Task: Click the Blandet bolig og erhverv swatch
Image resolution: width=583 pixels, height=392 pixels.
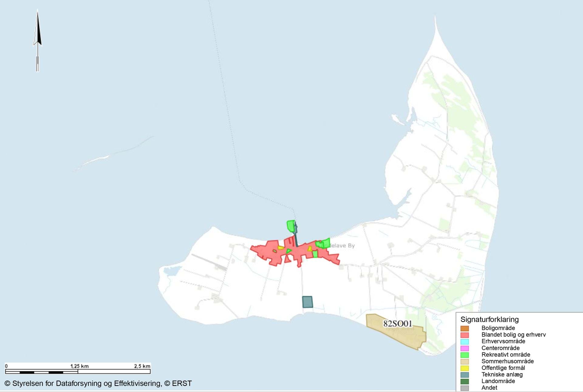Action: click(464, 335)
